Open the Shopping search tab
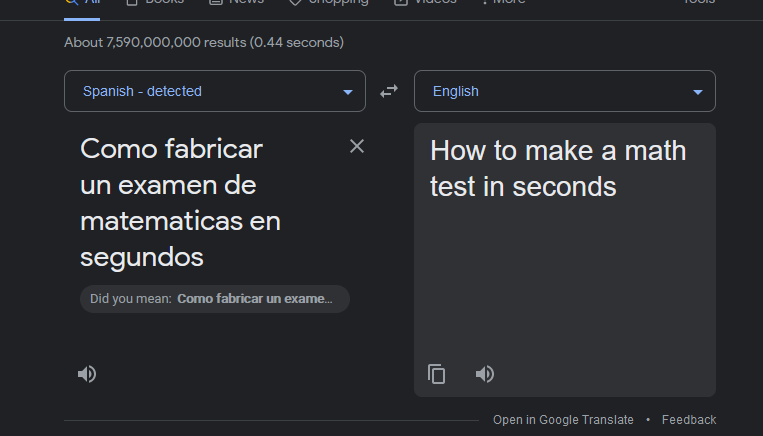This screenshot has height=436, width=763. coord(329,3)
